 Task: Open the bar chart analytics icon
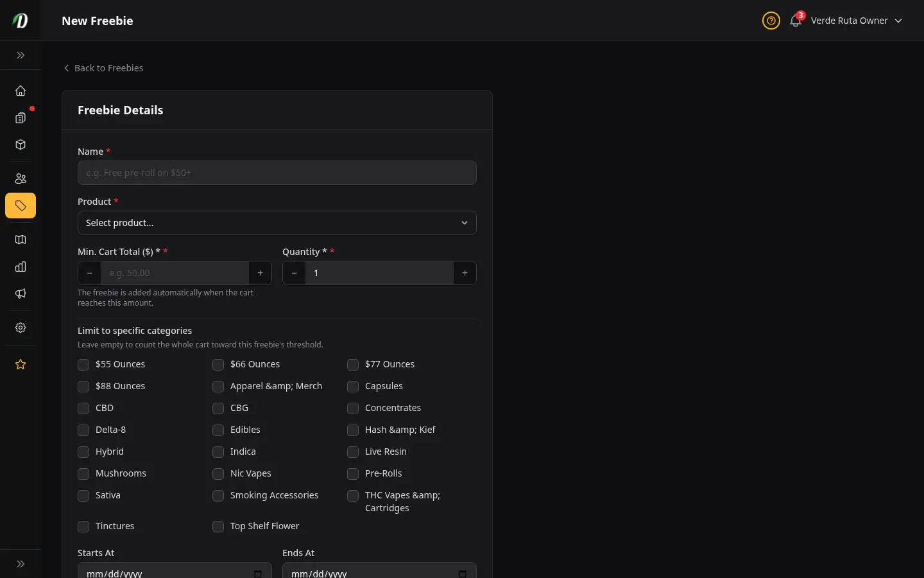click(x=21, y=267)
